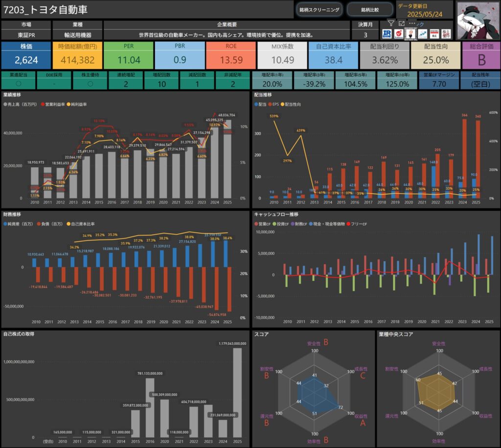Open the red-striped 株式 link icon
Screen dimensions: 501x448
coord(434,34)
